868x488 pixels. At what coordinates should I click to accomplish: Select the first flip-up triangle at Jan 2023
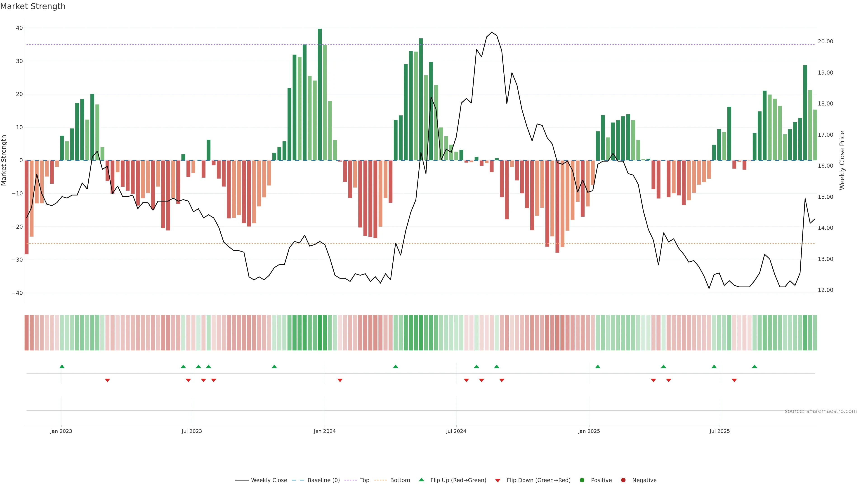pos(62,366)
